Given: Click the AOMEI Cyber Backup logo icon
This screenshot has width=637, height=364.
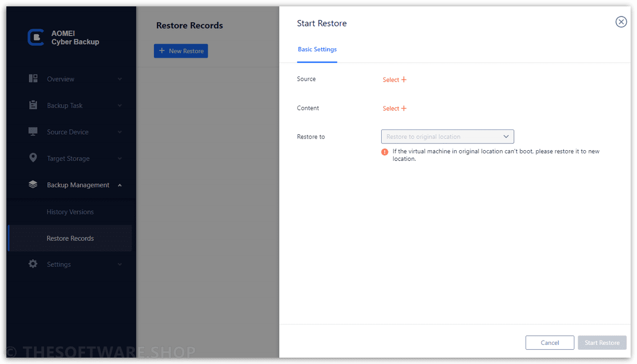Looking at the screenshot, I should tap(36, 37).
